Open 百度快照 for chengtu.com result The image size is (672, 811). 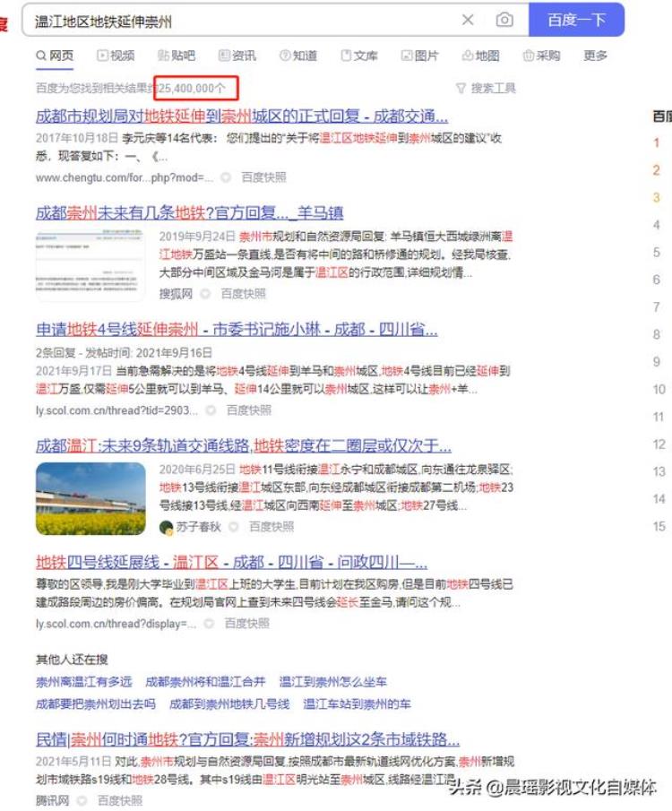[x=263, y=177]
